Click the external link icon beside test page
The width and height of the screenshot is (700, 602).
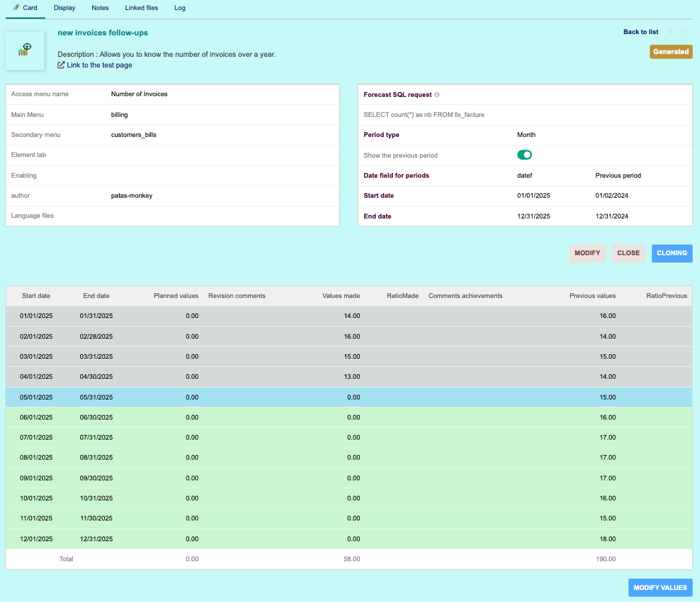pos(62,65)
